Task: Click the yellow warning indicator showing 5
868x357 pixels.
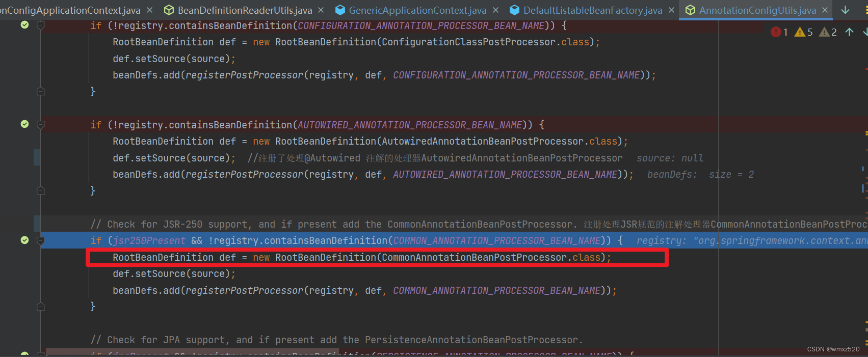Action: [x=804, y=32]
